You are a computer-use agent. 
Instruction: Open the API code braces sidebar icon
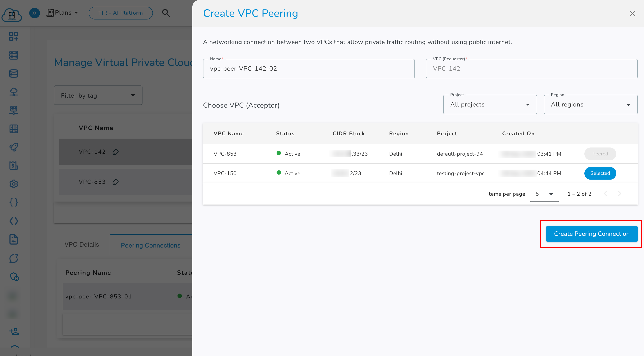14,202
